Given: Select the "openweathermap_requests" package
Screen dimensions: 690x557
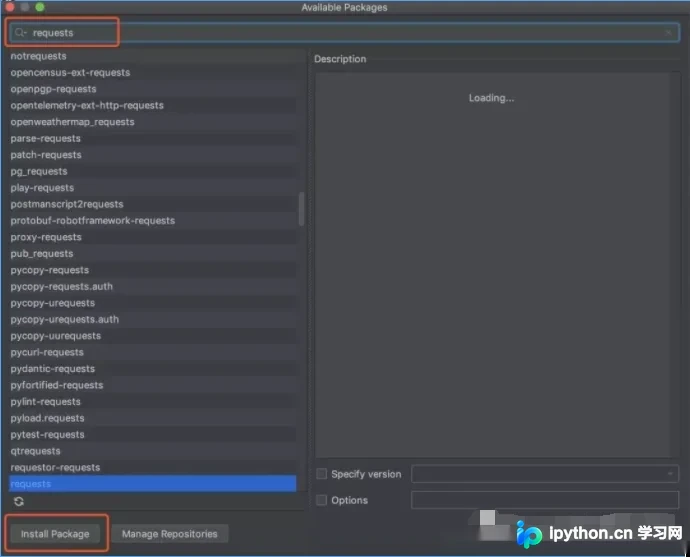Looking at the screenshot, I should pos(153,122).
